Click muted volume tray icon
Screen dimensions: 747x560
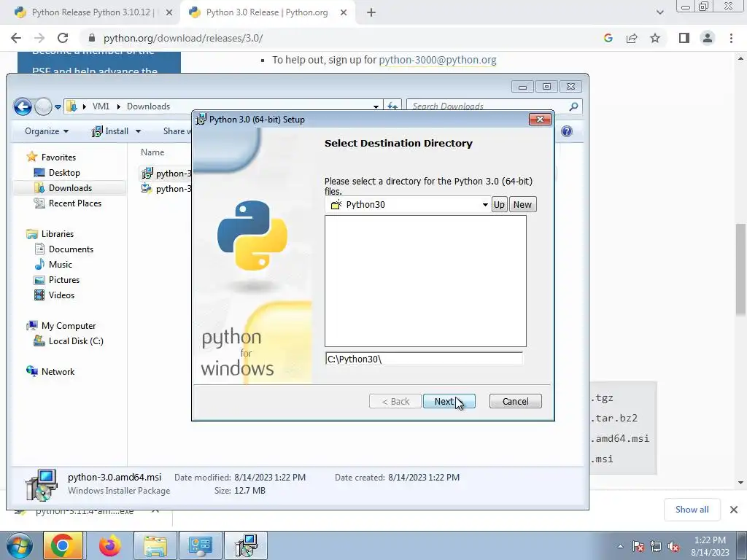point(673,546)
